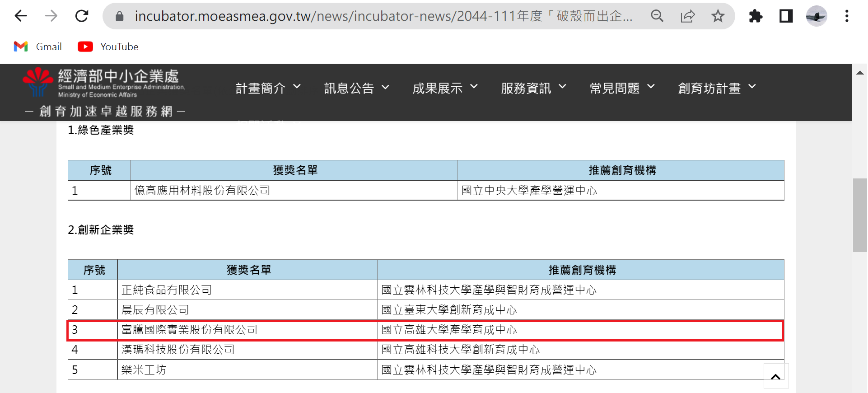Click 國立臺東大學創新育成中心 cell
This screenshot has height=393, width=868.
580,310
